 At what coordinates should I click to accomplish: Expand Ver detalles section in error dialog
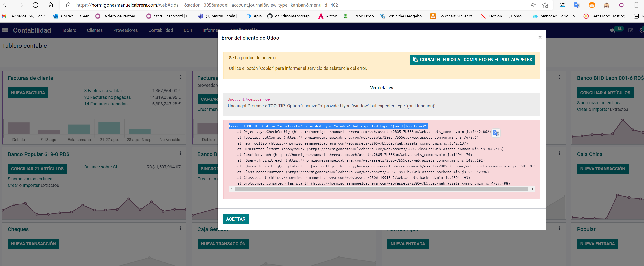[x=381, y=88]
